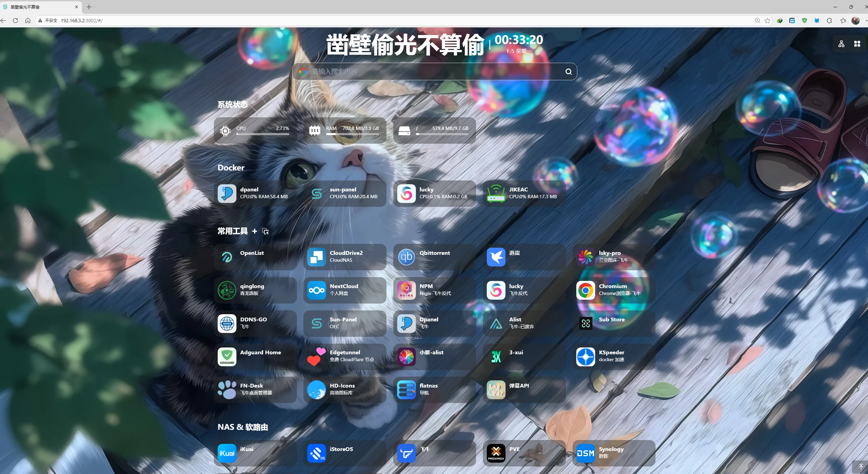
Task: Click inside the search input box
Action: pos(412,71)
